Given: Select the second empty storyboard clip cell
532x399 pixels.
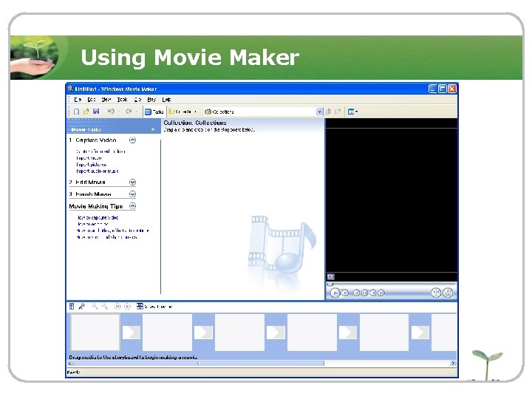Looking at the screenshot, I should coord(167,332).
